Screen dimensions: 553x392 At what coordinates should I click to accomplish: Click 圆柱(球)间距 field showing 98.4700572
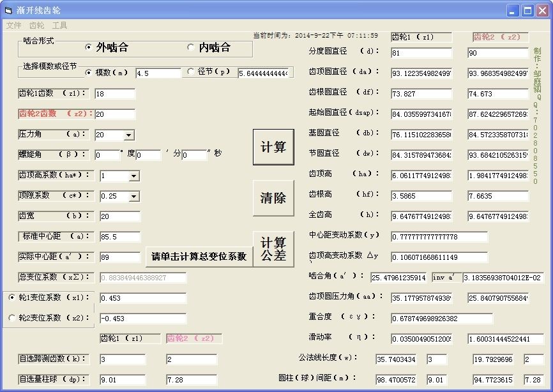[396, 380]
